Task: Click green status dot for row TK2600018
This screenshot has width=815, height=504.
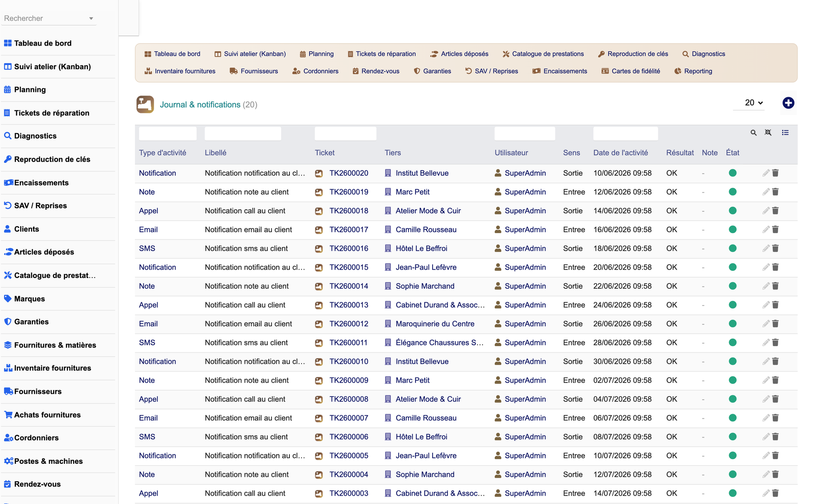Action: pos(732,211)
